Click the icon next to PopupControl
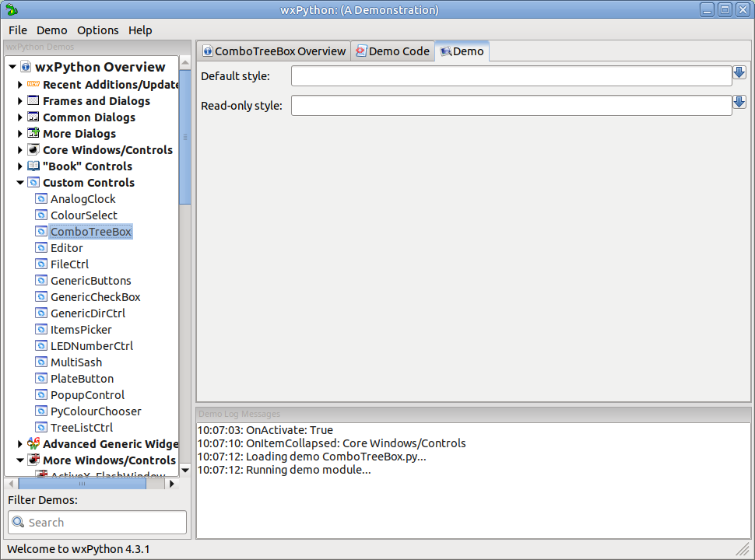Viewport: 755px width, 560px height. click(41, 395)
